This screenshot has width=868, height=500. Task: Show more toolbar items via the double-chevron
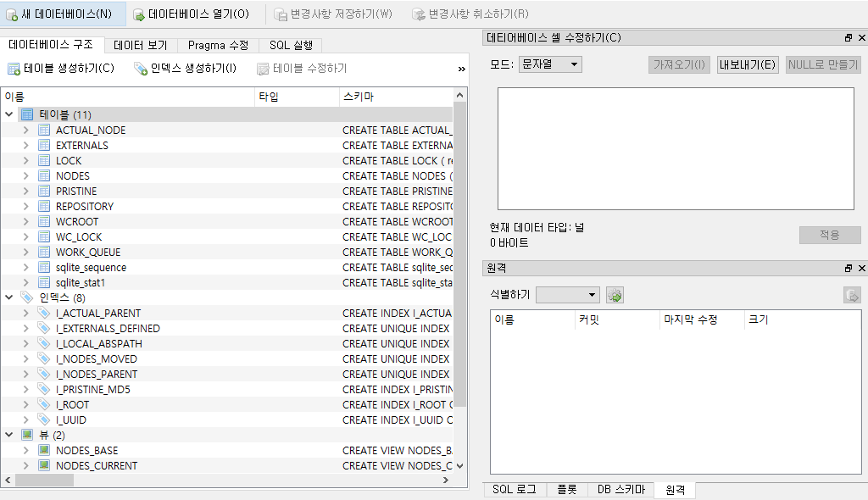click(462, 69)
